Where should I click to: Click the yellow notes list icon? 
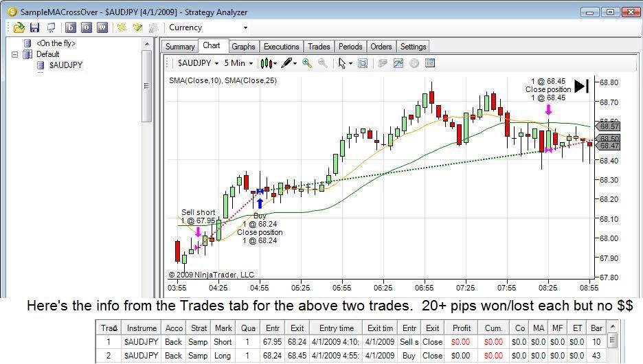tap(122, 28)
